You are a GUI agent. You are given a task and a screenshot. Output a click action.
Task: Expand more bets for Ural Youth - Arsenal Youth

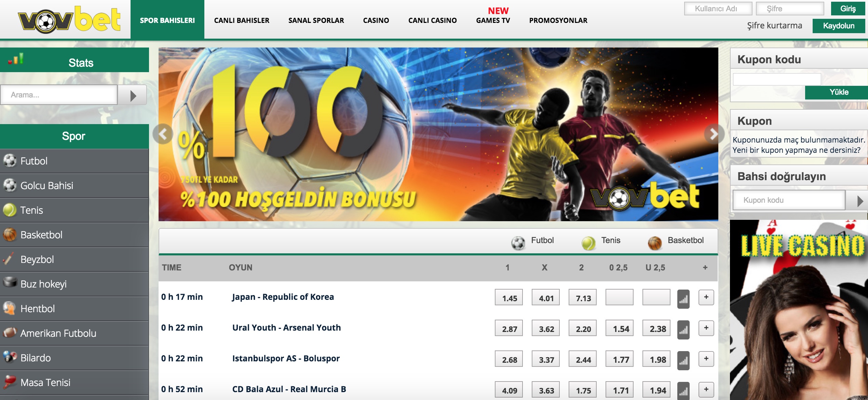tap(706, 328)
